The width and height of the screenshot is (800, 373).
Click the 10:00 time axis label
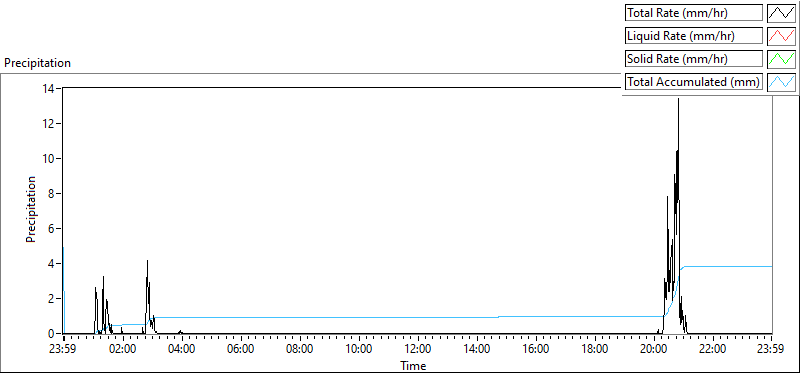click(359, 350)
